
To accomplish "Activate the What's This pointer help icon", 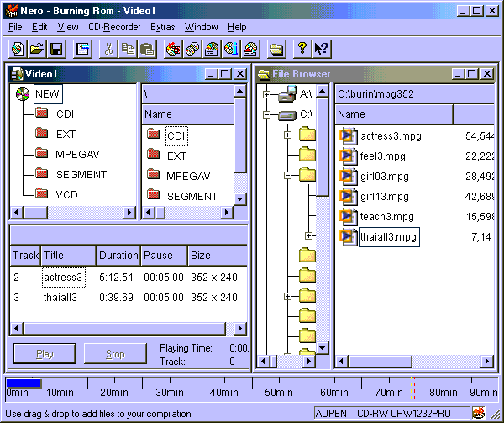I will tap(321, 49).
